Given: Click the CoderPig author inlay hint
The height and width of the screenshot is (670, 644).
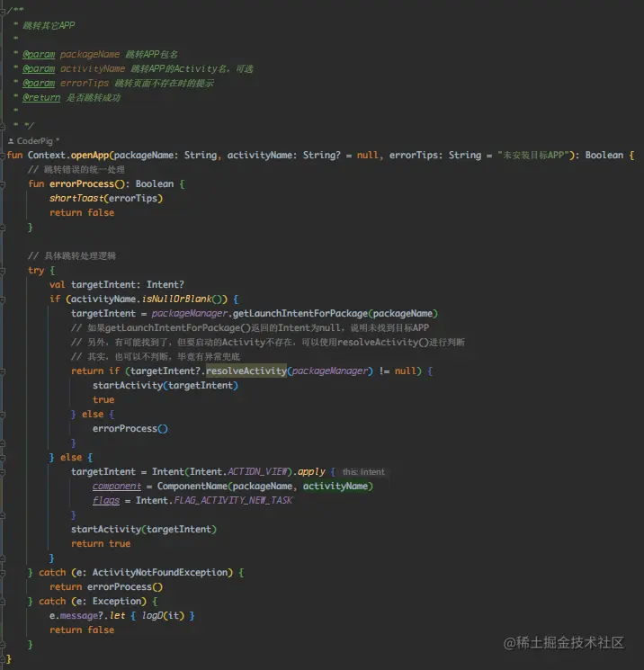Looking at the screenshot, I should [34, 140].
